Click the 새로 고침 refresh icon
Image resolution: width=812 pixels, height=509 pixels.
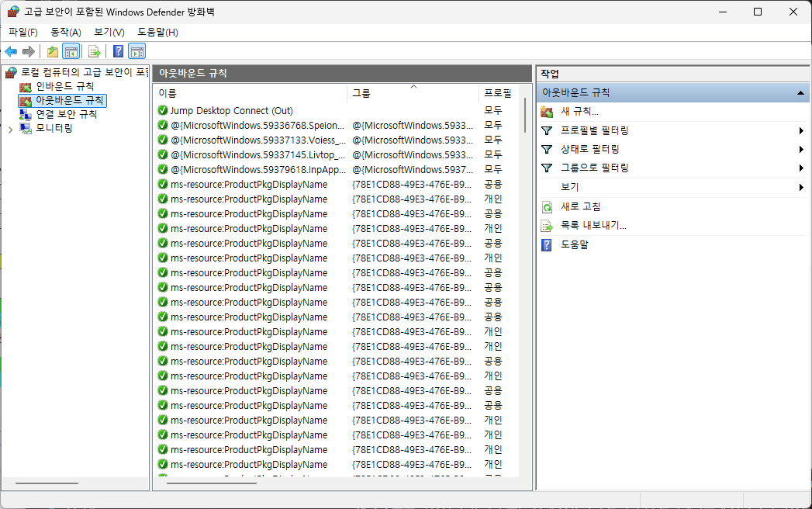[x=547, y=207]
